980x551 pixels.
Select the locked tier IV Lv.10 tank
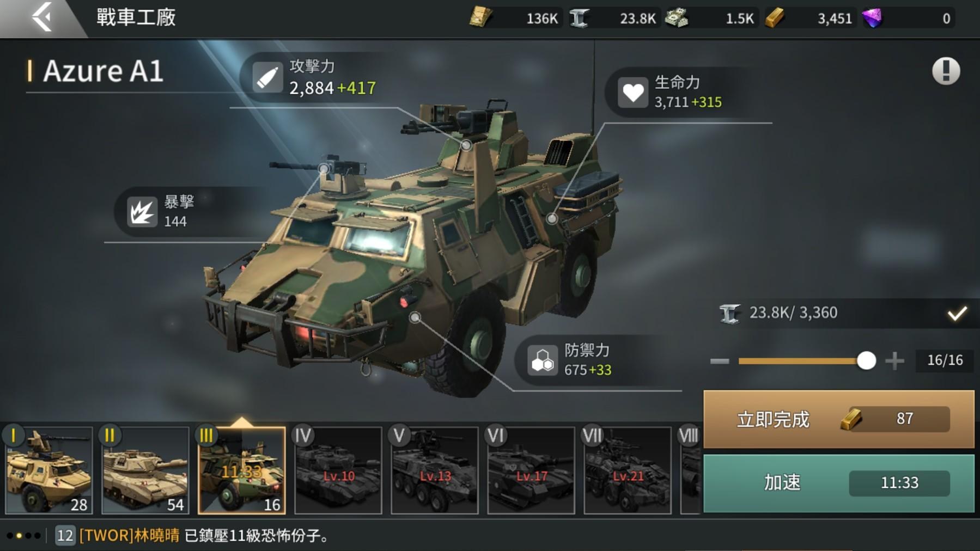[338, 470]
